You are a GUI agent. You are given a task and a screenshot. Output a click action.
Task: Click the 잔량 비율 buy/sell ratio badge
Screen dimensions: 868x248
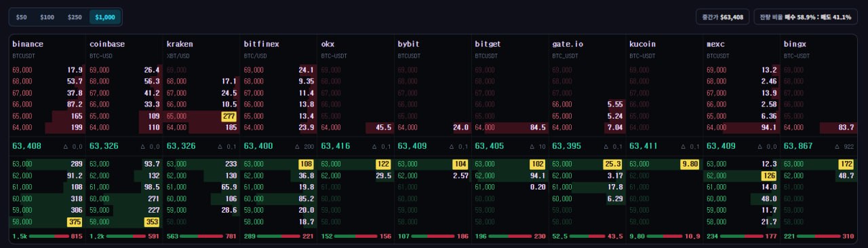[x=805, y=17]
